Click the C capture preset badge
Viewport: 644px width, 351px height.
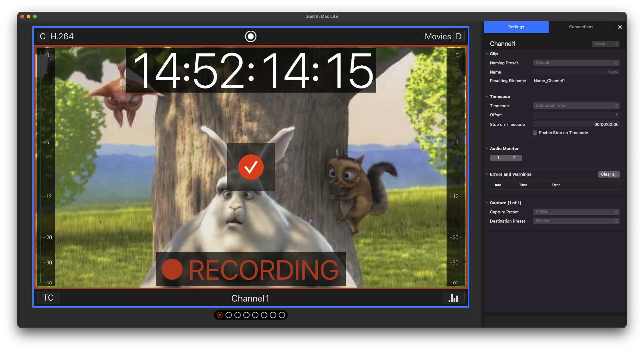pos(42,36)
